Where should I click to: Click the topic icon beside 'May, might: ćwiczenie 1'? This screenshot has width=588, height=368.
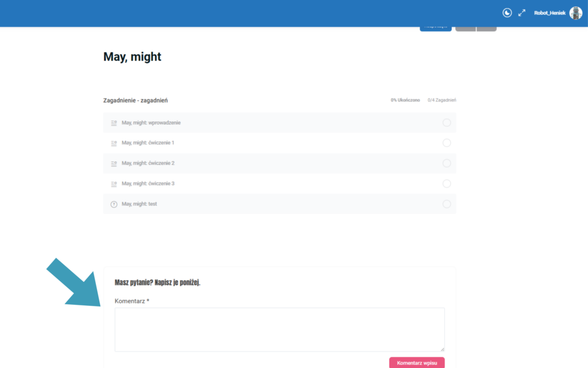[x=114, y=143]
